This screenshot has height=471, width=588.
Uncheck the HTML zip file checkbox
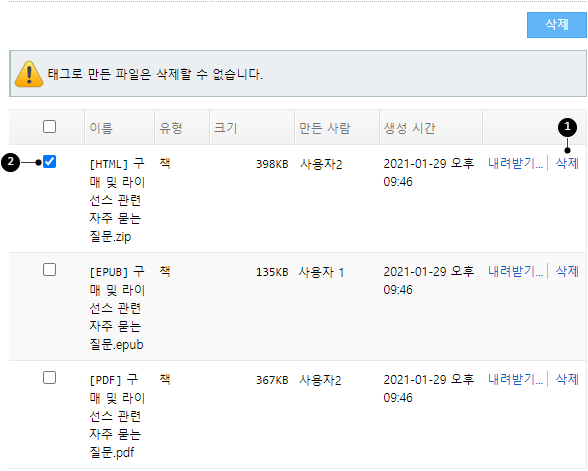(50, 162)
